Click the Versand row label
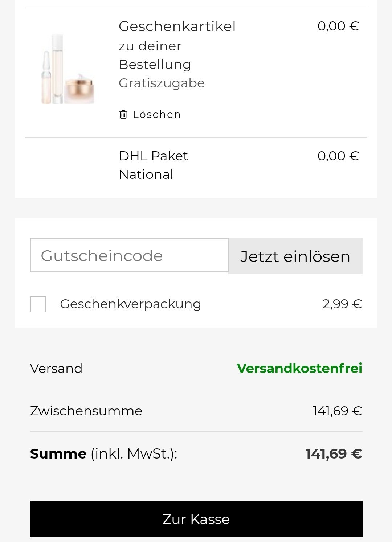The image size is (392, 542). (x=56, y=369)
